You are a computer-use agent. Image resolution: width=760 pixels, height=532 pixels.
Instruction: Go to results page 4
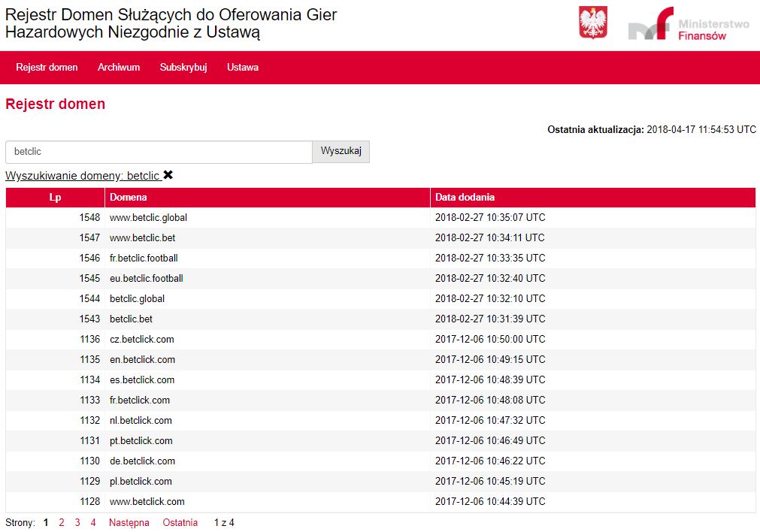pos(93,522)
